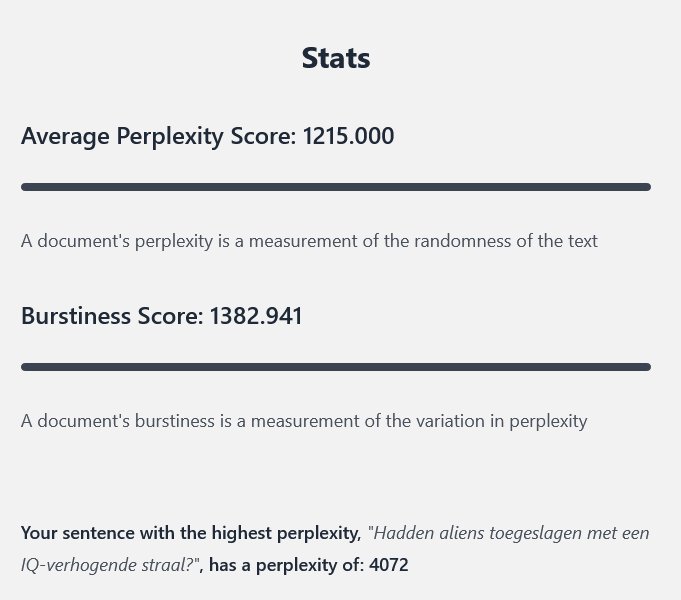Click the Burstiness Score label
Viewport: 681px width, 600px height.
point(112,316)
